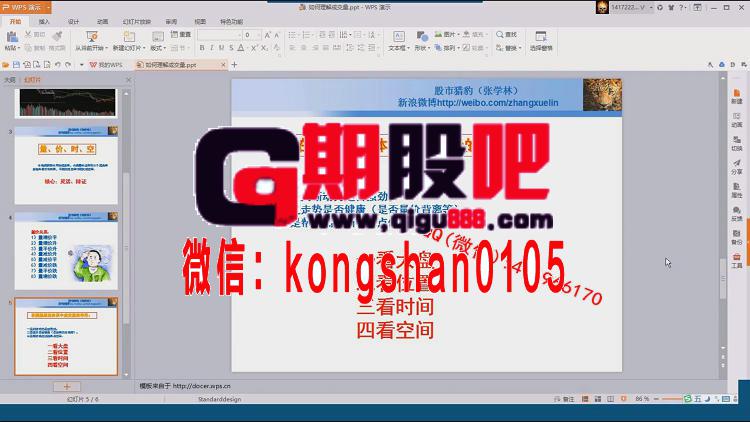Toggle Underline formatting
This screenshot has width=750, height=422.
click(x=221, y=48)
